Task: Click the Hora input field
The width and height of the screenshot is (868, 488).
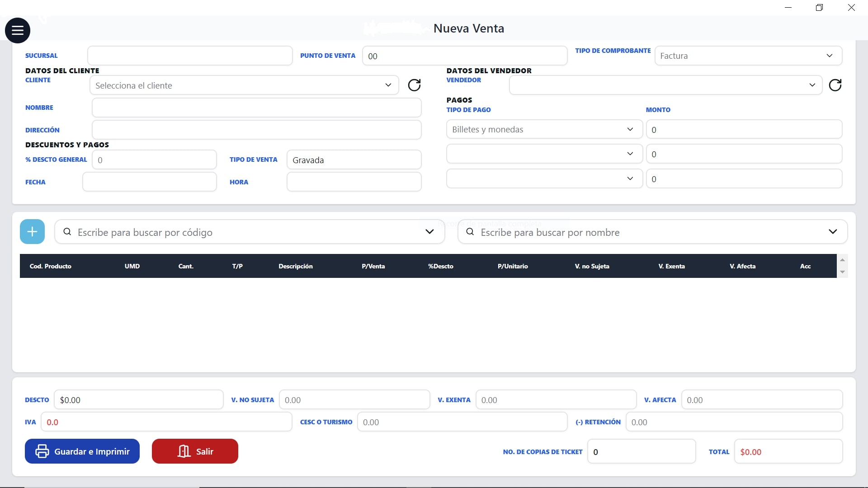Action: click(354, 182)
